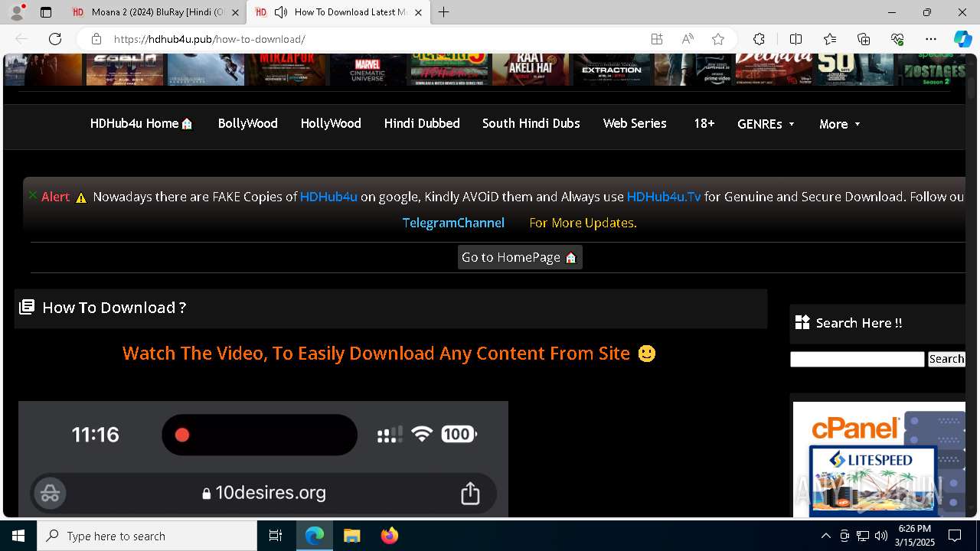Click the Go to HomePage button
This screenshot has height=551, width=980.
click(520, 257)
